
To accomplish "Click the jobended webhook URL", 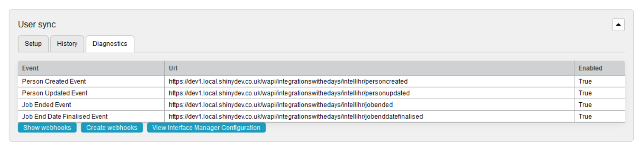I will point(280,105).
